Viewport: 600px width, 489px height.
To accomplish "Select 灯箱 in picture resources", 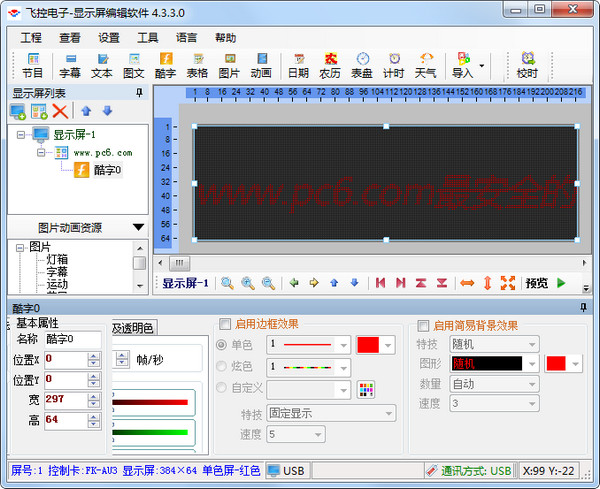I will tap(57, 259).
